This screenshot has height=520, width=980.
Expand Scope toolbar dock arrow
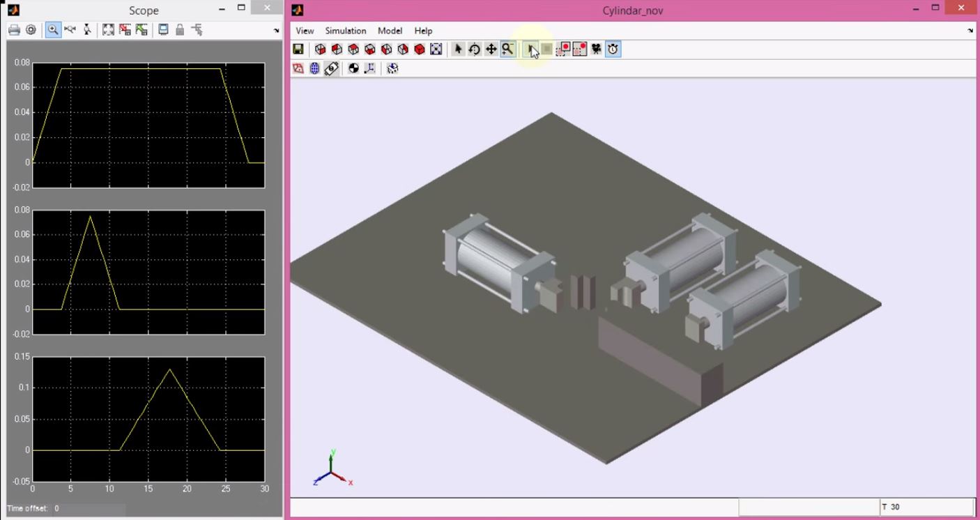click(x=277, y=31)
